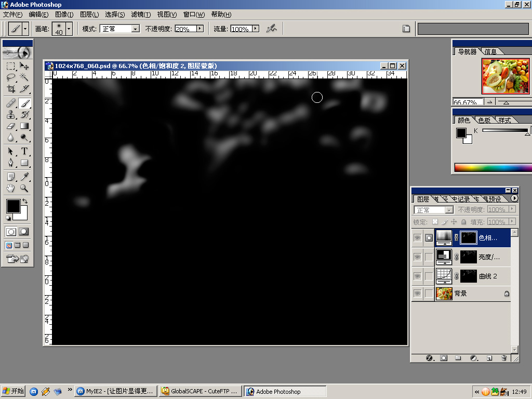Open 流量 flow slider arrow
This screenshot has height=399, width=532.
click(256, 29)
